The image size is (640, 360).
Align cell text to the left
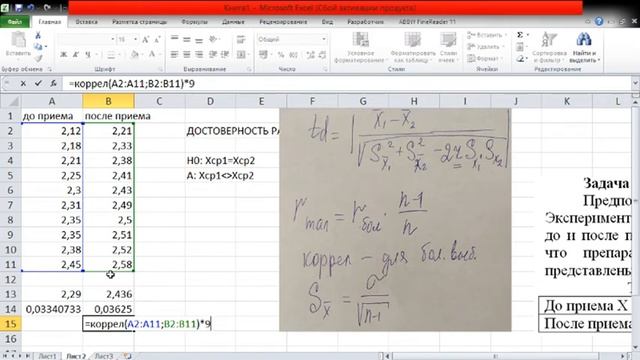(174, 54)
